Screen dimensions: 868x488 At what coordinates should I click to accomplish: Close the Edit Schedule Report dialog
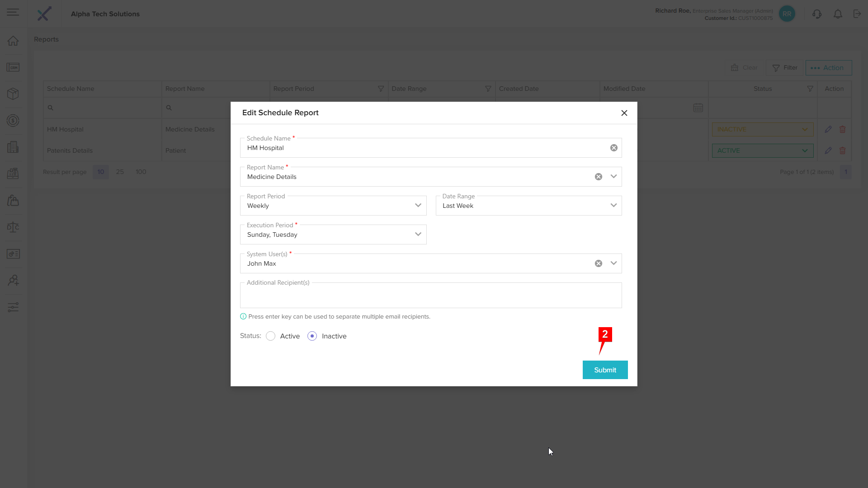coord(624,113)
